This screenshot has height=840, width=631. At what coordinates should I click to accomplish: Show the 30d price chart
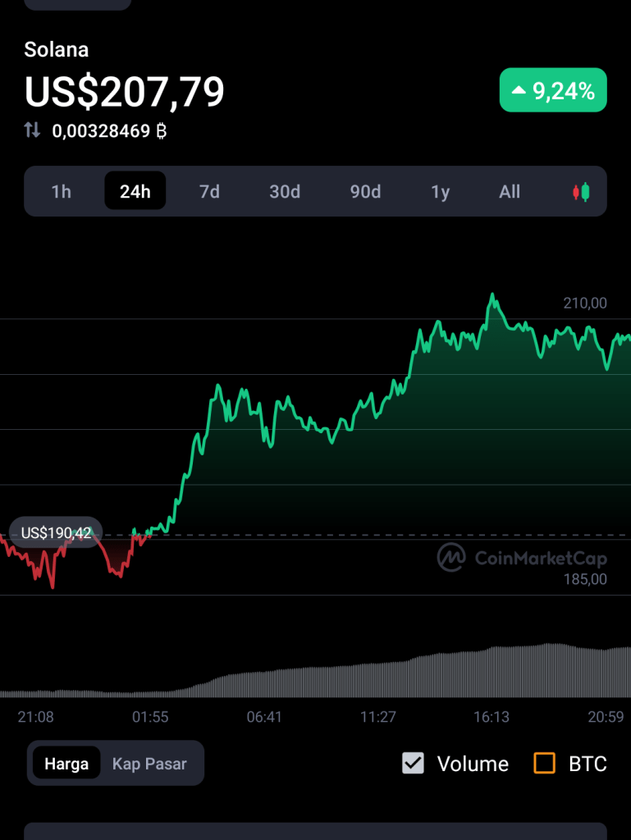(285, 192)
